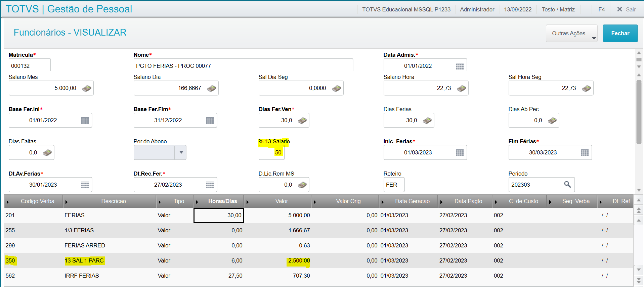Open calculator icon in Sal Hora Seg field
Image resolution: width=644 pixels, height=287 pixels.
click(587, 88)
